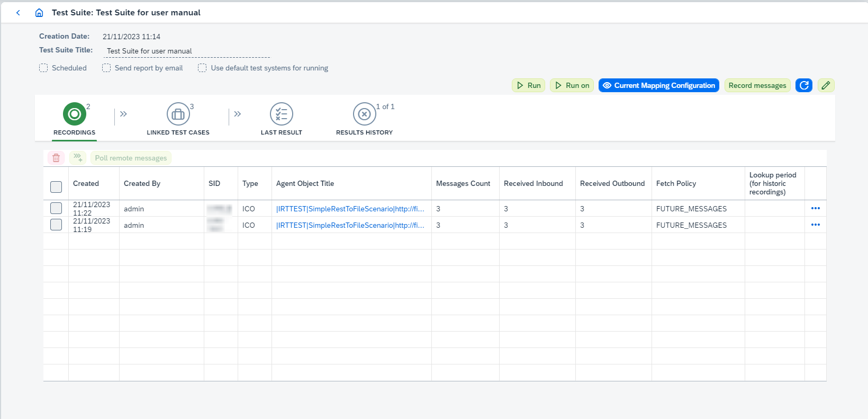This screenshot has width=868, height=419.
Task: Switch to LINKED TEST CASES tab label
Action: coord(178,132)
